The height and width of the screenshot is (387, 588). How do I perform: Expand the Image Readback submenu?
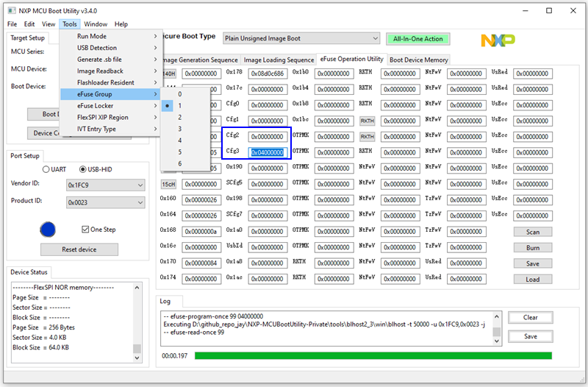112,71
